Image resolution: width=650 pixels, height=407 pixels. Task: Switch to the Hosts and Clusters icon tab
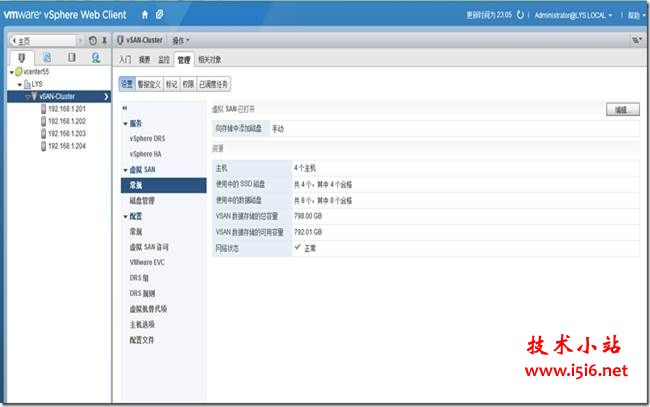(x=22, y=58)
